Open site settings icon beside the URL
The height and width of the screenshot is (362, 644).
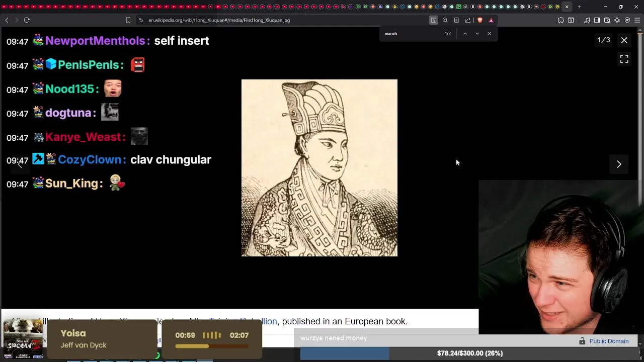pyautogui.click(x=141, y=20)
